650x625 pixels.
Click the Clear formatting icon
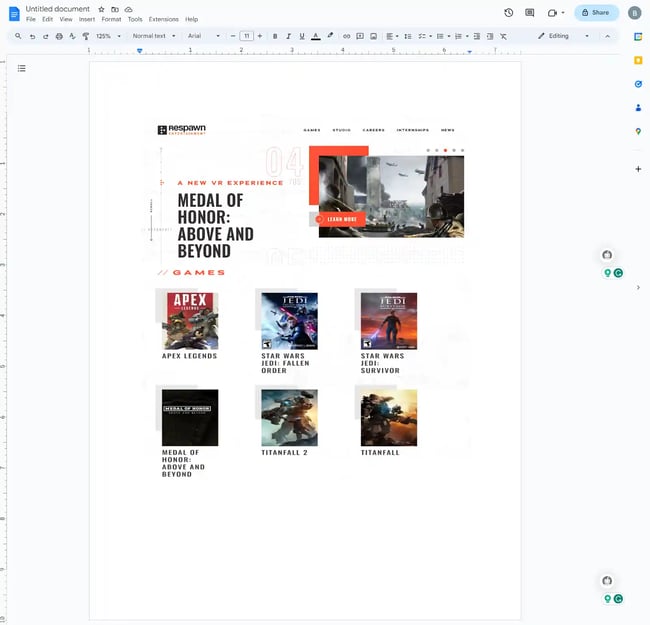[x=503, y=36]
